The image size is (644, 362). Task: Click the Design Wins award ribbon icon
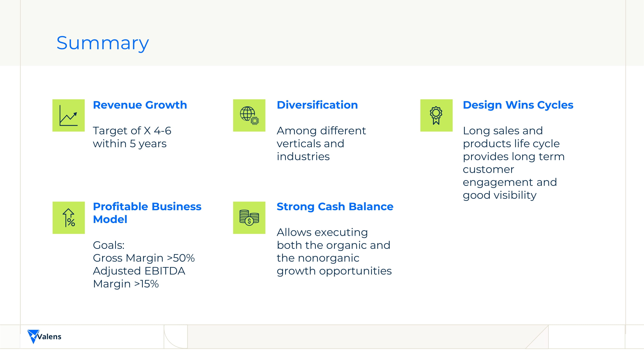(436, 115)
